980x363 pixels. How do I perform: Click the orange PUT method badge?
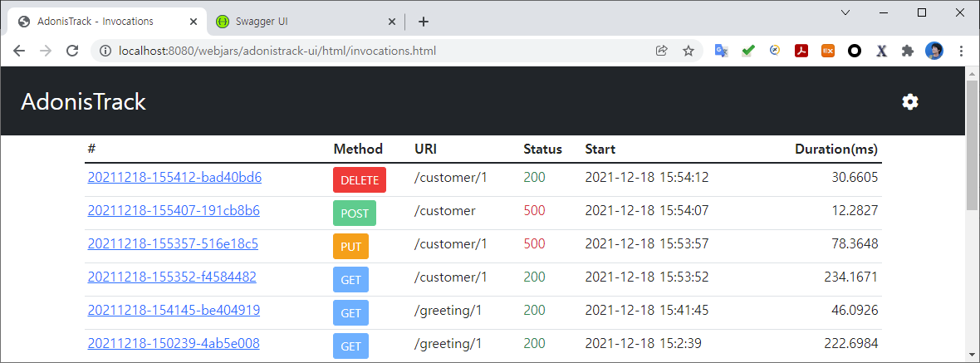(350, 246)
